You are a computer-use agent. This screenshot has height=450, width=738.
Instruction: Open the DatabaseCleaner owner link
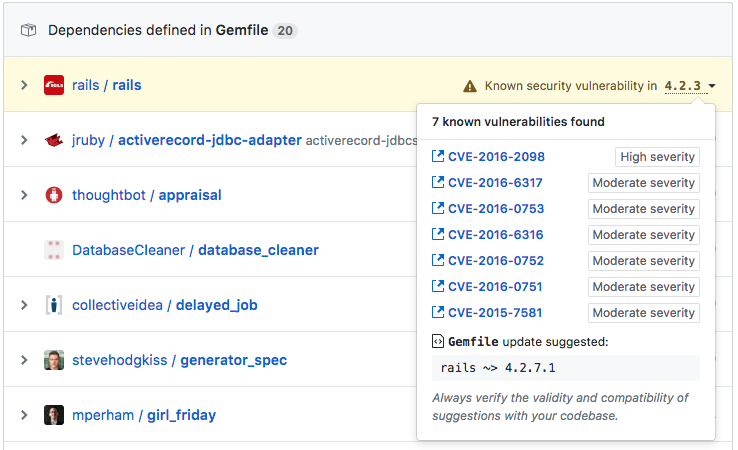(128, 250)
